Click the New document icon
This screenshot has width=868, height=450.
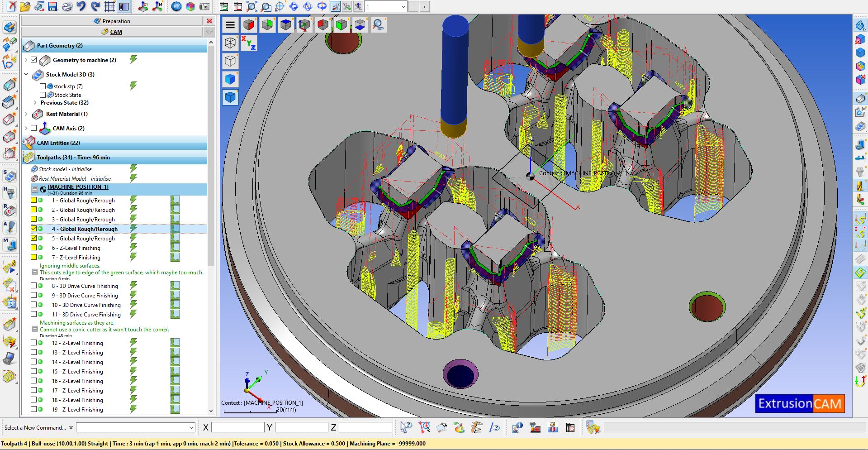coord(10,6)
